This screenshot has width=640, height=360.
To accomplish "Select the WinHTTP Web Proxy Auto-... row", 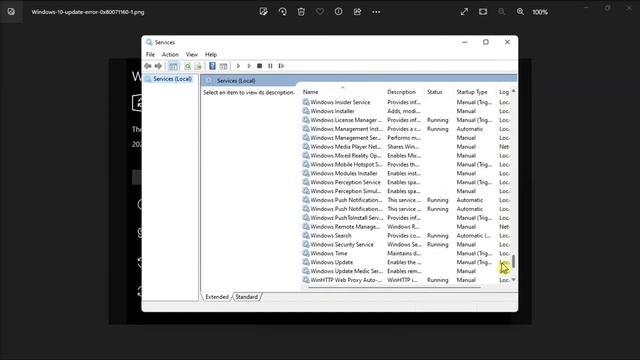I will point(406,280).
